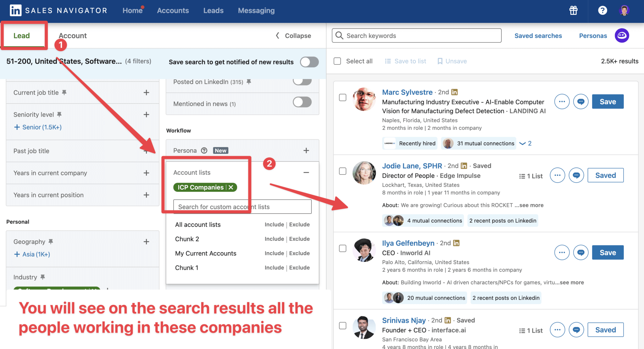Collapse the filters panel
Viewport: 644px width, 349px height.
click(x=292, y=36)
